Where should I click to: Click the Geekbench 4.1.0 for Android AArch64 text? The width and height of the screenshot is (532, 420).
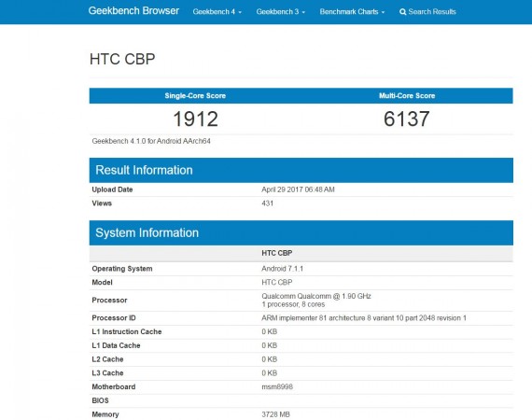click(x=151, y=141)
